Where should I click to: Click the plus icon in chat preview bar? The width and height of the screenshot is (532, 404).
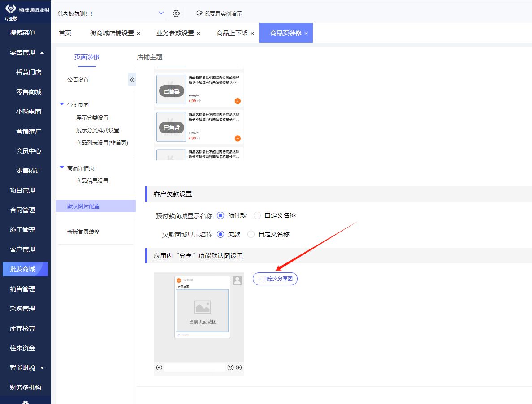(239, 368)
